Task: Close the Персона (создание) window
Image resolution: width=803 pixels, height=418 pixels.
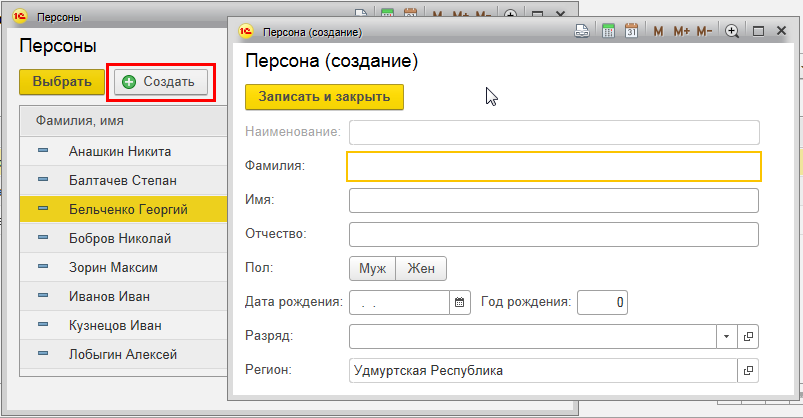Action: click(781, 31)
